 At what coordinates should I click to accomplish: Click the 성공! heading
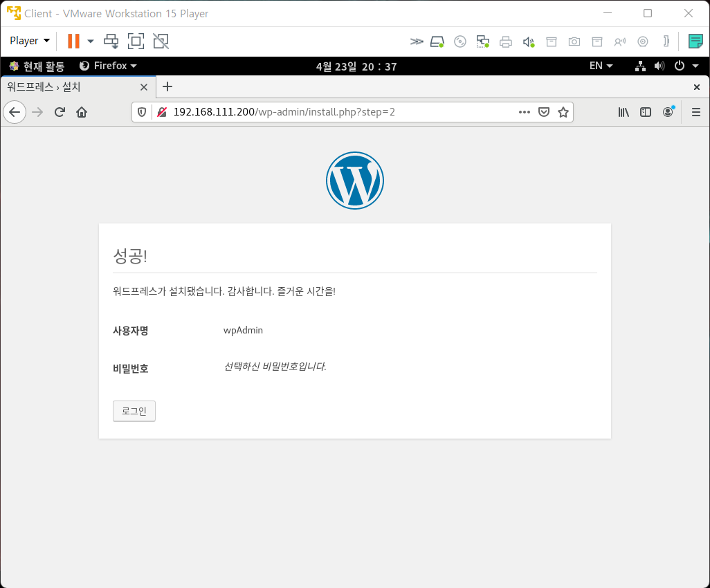[x=130, y=256]
